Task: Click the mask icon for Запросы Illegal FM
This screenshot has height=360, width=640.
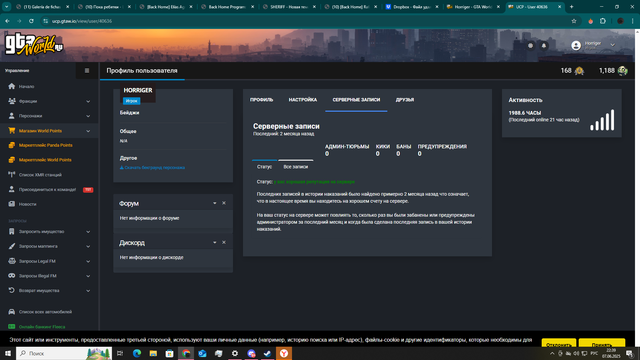Action: click(x=11, y=276)
